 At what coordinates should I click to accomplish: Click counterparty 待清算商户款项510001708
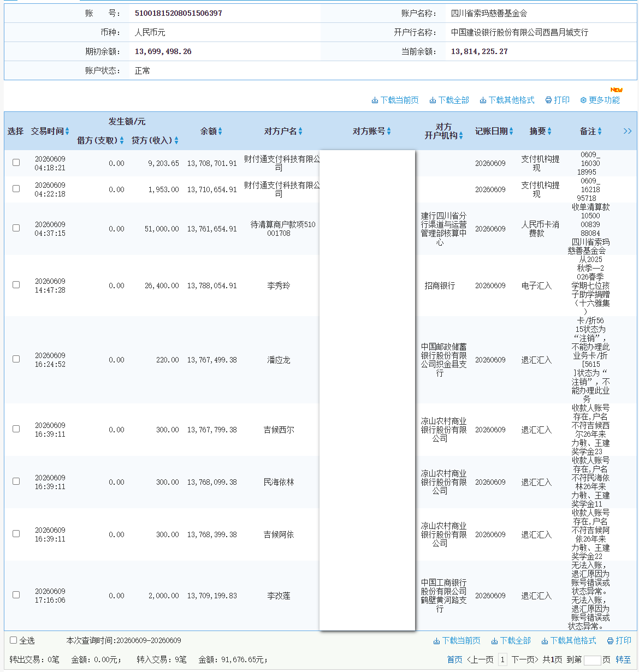pyautogui.click(x=283, y=229)
